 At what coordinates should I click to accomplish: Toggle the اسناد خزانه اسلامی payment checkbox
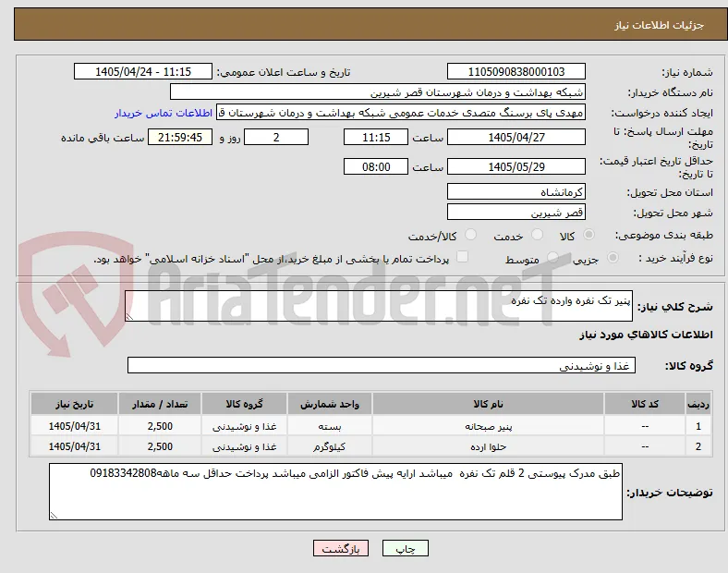pos(463,257)
